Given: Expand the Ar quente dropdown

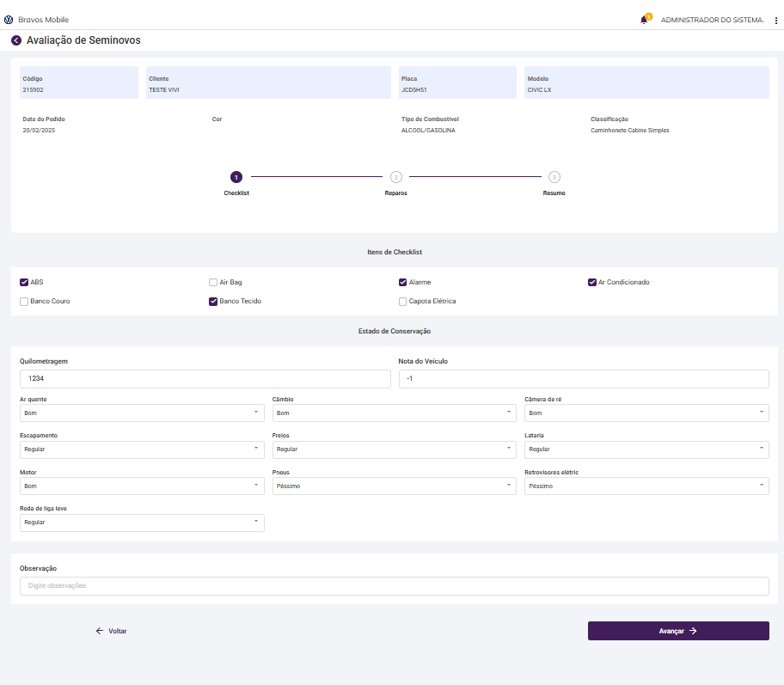Looking at the screenshot, I should click(142, 413).
